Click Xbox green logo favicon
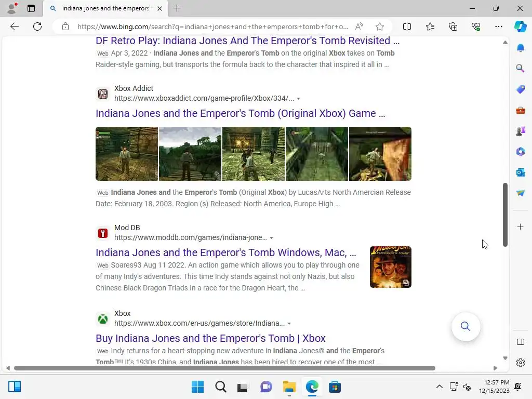The width and height of the screenshot is (532, 399). click(103, 318)
